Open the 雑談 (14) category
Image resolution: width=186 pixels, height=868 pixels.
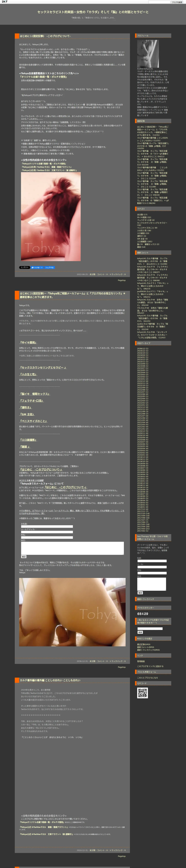(x=141, y=247)
